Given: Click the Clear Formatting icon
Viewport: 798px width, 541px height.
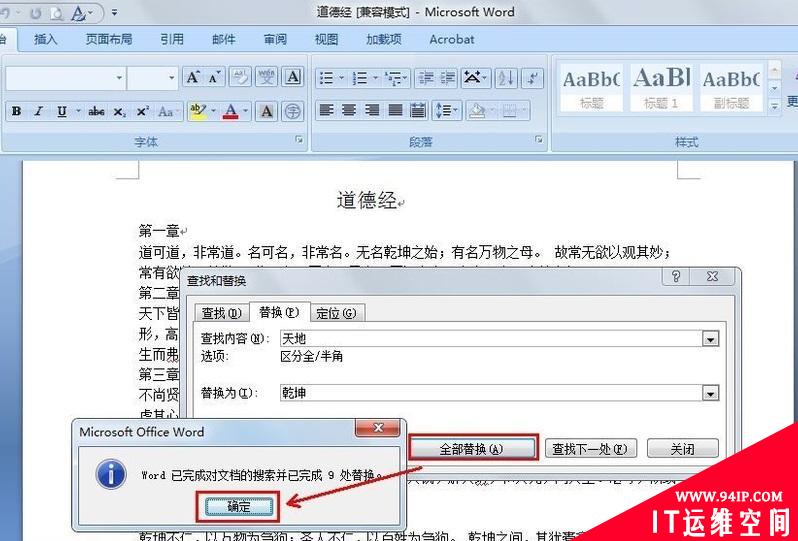Looking at the screenshot, I should 240,77.
